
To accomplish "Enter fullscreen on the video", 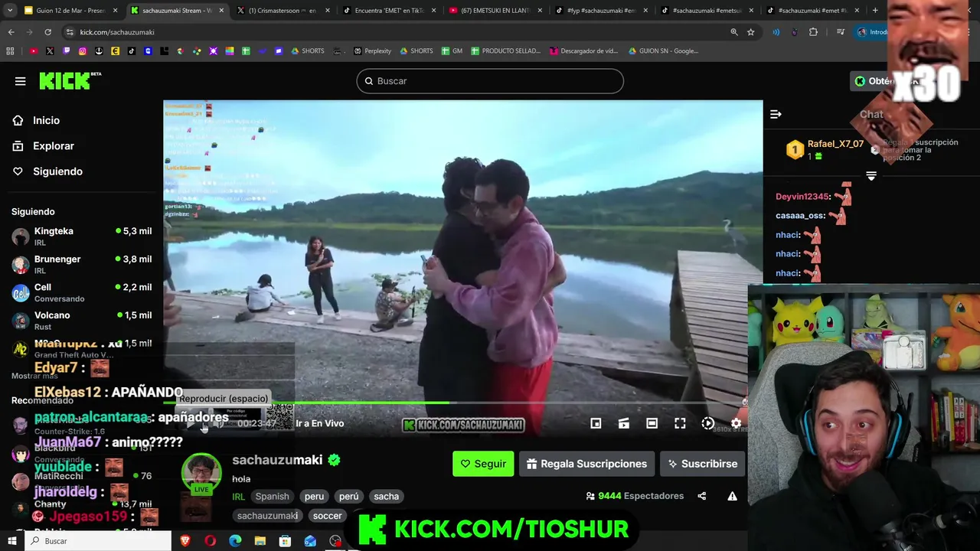I will (680, 423).
